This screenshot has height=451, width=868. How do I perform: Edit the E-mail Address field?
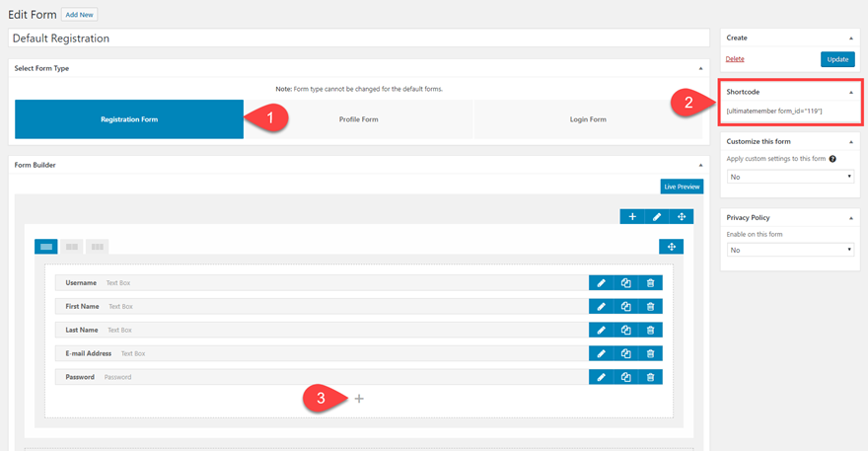(x=601, y=353)
